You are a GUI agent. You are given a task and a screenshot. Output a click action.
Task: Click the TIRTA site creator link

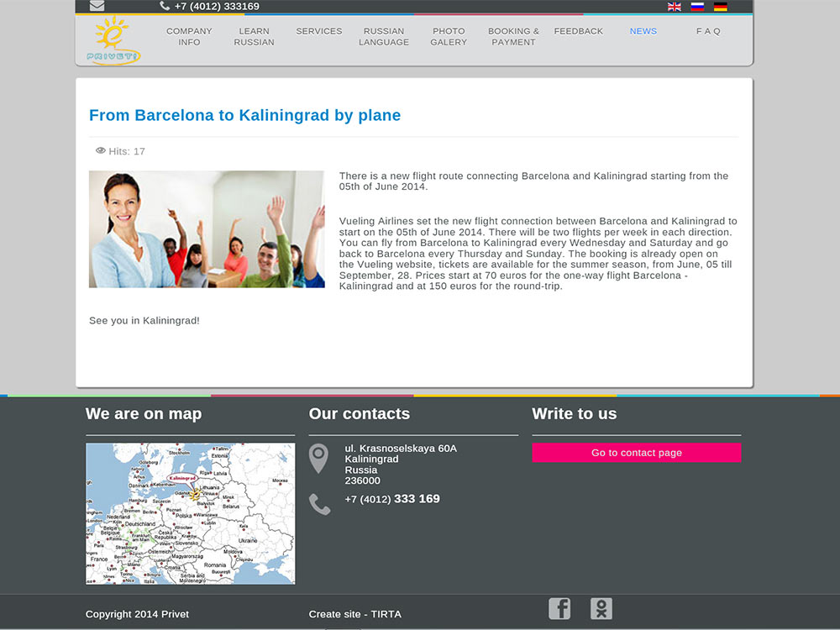tap(386, 614)
